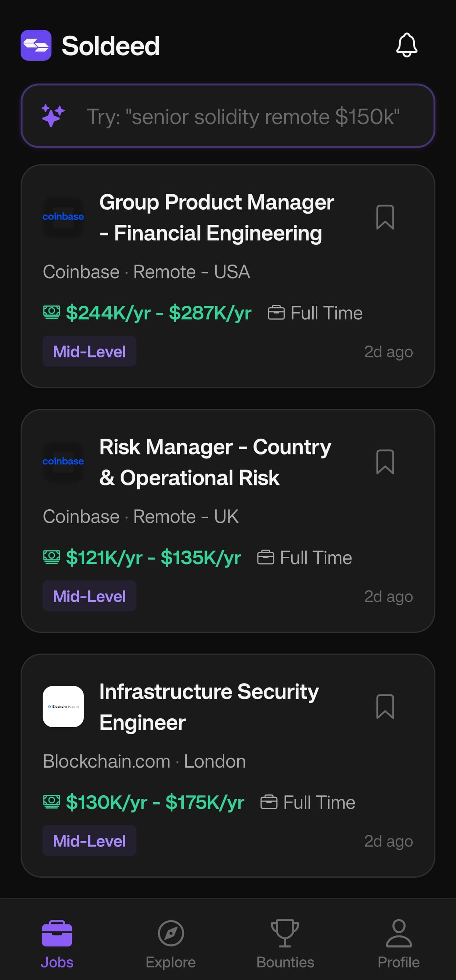Tap the Mid-Level tag on Risk Manager job
Image resolution: width=456 pixels, height=980 pixels.
89,596
